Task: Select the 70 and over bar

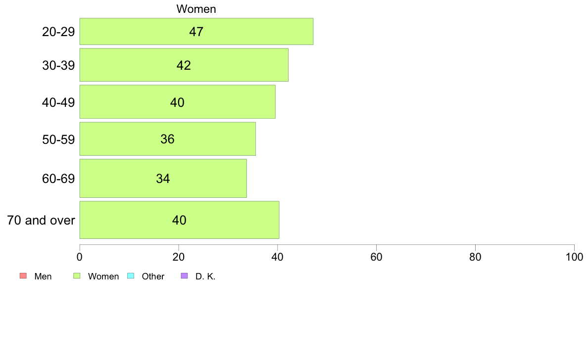Action: 179,220
